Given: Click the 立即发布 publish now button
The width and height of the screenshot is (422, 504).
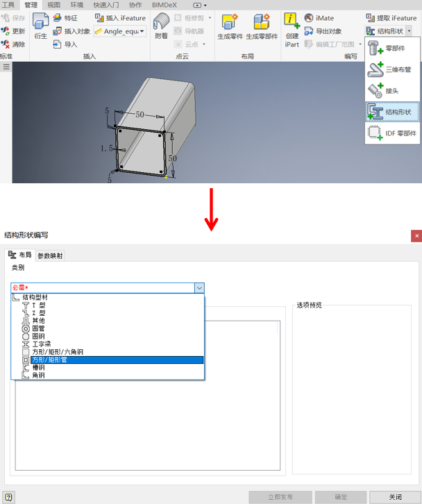Looking at the screenshot, I should 280,497.
